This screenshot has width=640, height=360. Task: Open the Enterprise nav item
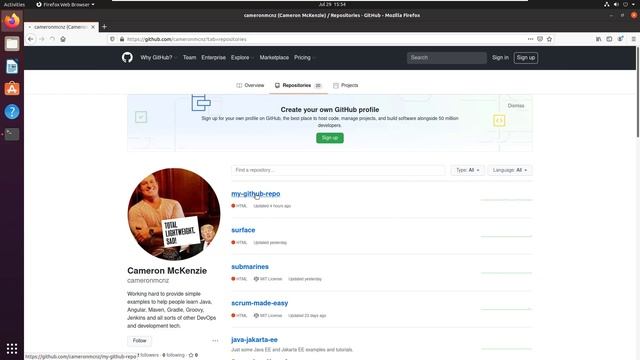(x=213, y=58)
